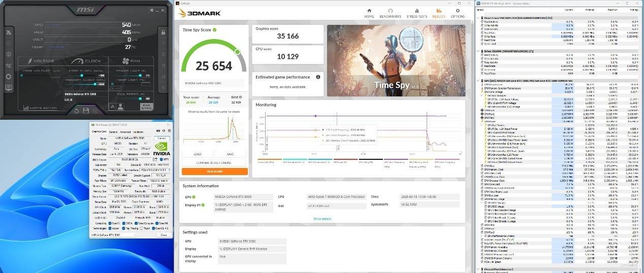The height and width of the screenshot is (273, 644).
Task: Open 3DMark Results section
Action: (x=439, y=12)
